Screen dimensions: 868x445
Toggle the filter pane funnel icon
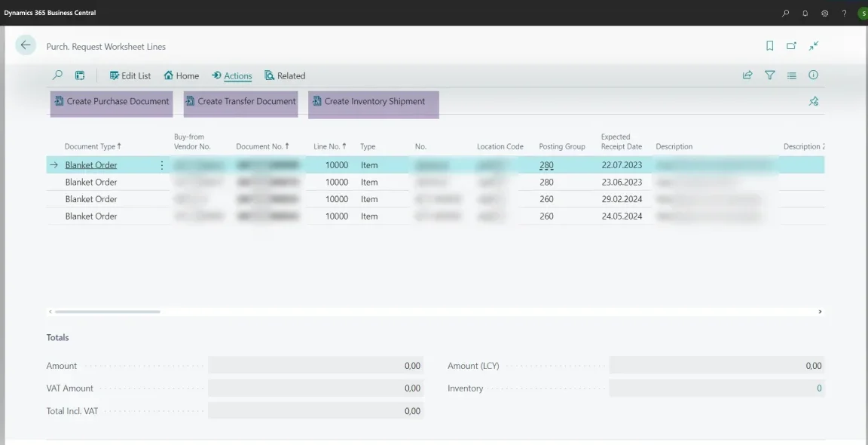[769, 75]
